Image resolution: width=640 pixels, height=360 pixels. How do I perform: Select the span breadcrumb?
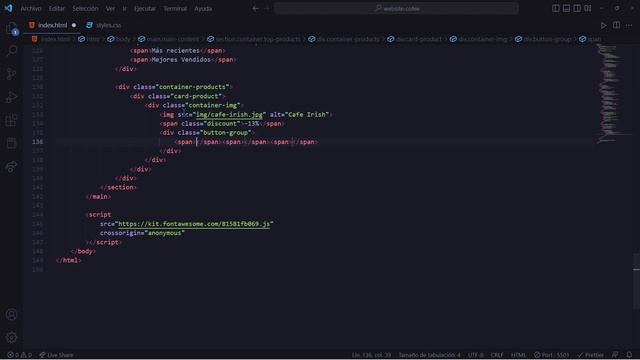(590, 39)
